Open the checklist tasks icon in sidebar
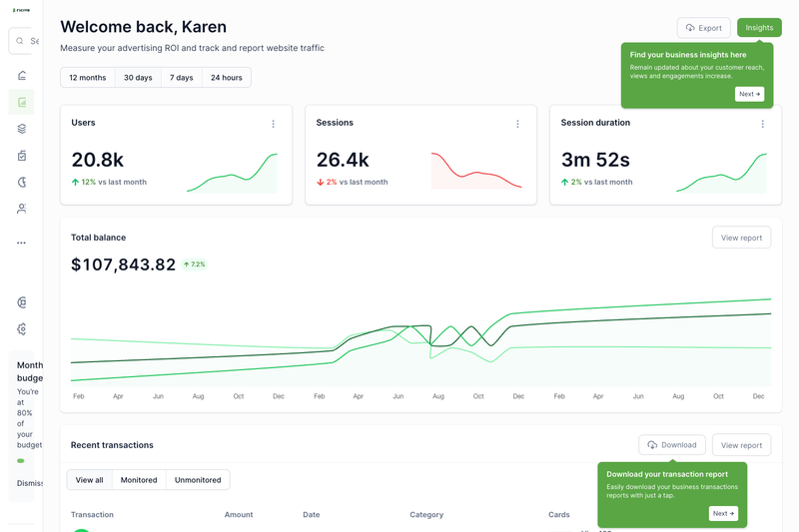 21,156
